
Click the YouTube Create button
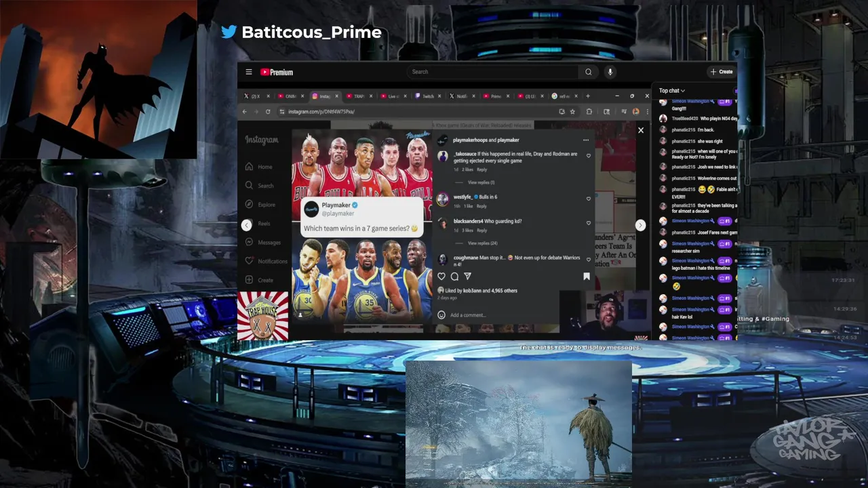pos(722,72)
